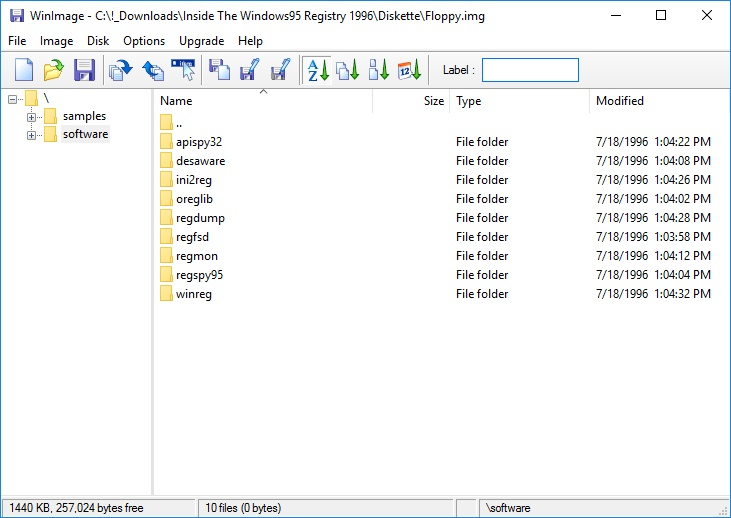Screen dimensions: 731x518
Task: Click the first Format disk icon
Action: pyautogui.click(x=249, y=70)
